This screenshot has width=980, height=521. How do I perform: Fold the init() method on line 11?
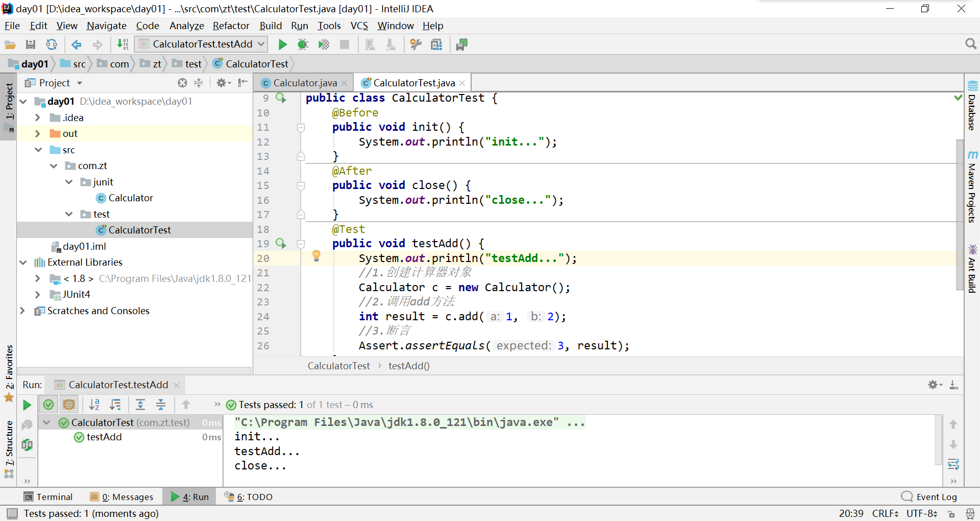(301, 128)
